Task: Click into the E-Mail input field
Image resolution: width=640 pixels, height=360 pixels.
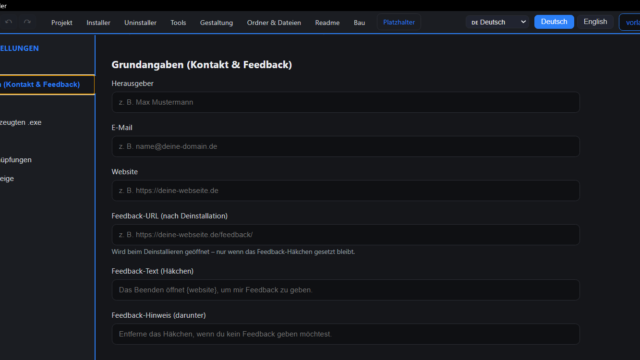Action: coord(345,146)
